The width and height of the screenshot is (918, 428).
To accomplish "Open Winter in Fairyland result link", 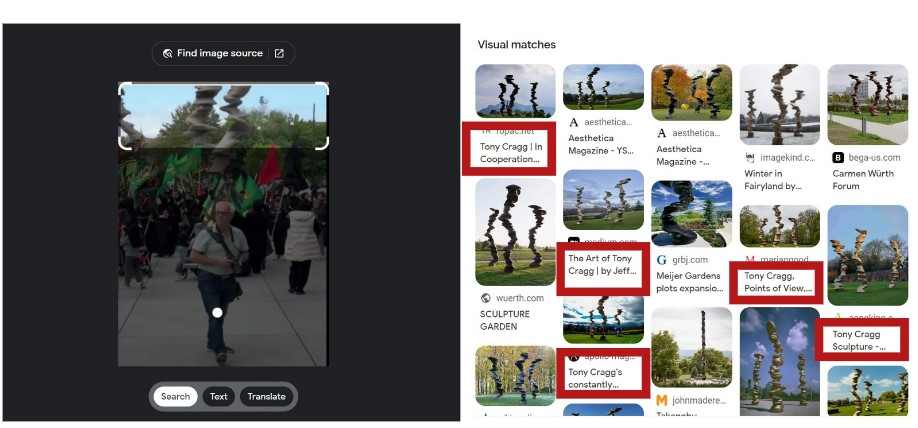I will [x=773, y=180].
